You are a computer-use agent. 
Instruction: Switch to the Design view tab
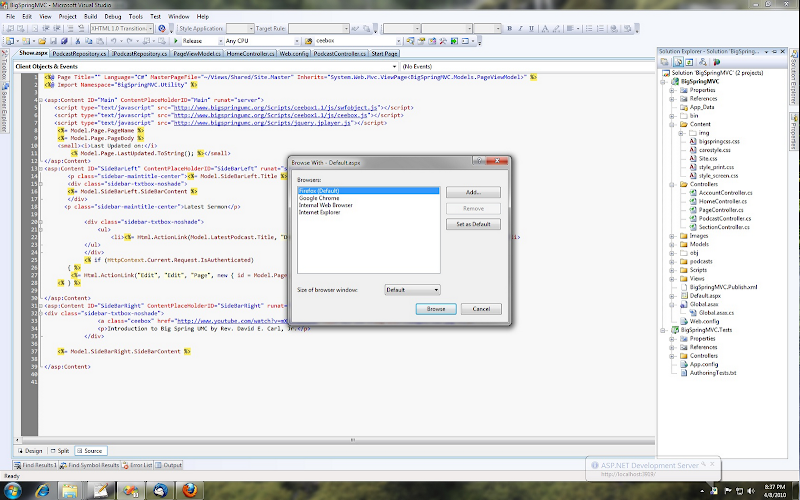pos(30,451)
